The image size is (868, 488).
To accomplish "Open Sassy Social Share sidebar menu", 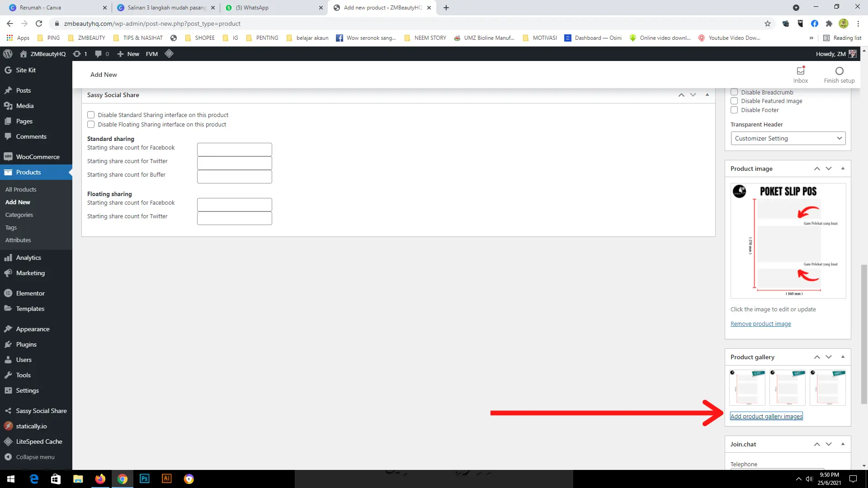I will click(x=36, y=411).
